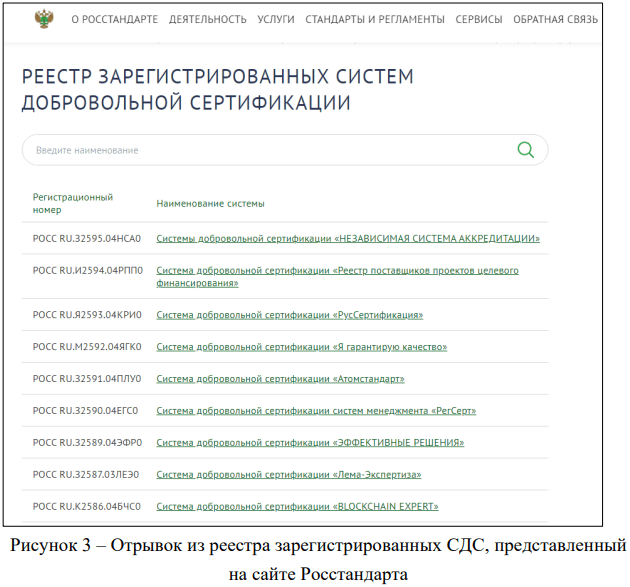The height and width of the screenshot is (587, 630).
Task: Select registration number РОСС RU.М2592.04ЯГК0
Action: [87, 347]
